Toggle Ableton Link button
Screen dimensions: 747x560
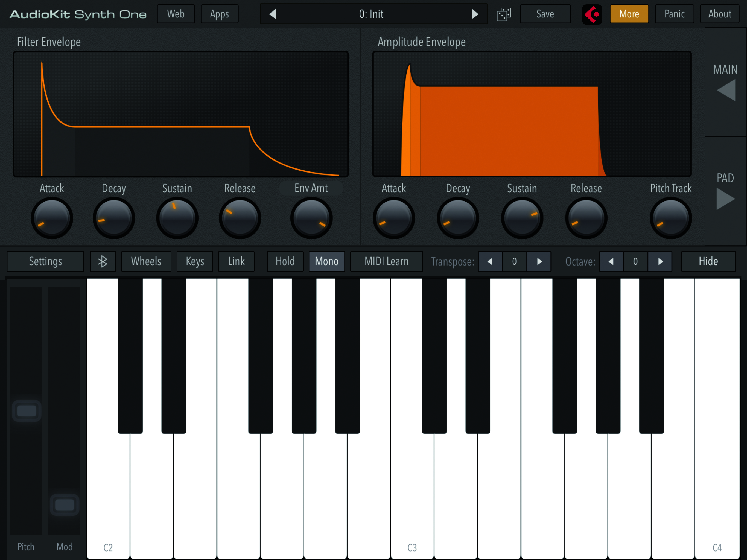(236, 261)
